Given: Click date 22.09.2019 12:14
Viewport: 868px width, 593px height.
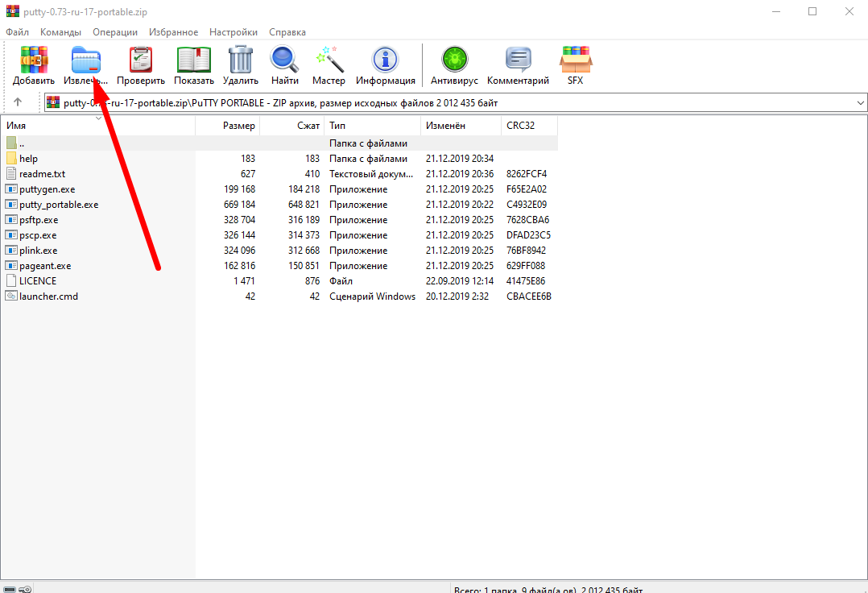Looking at the screenshot, I should [460, 280].
